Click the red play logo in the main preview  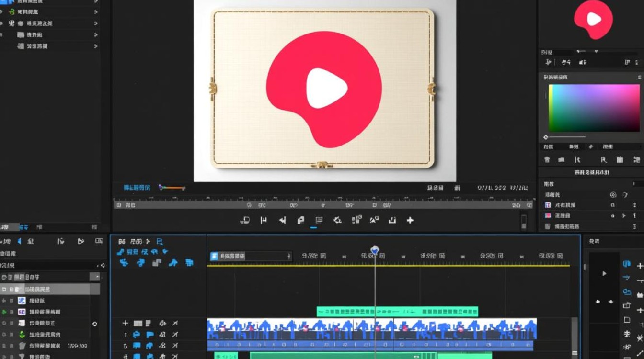point(324,89)
